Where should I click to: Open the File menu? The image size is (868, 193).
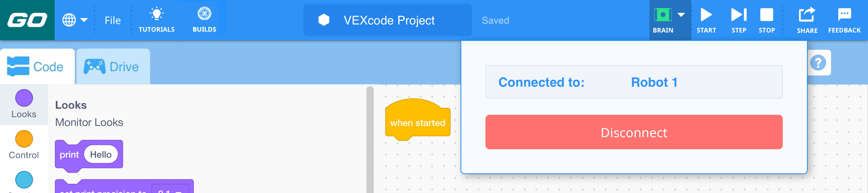(113, 20)
